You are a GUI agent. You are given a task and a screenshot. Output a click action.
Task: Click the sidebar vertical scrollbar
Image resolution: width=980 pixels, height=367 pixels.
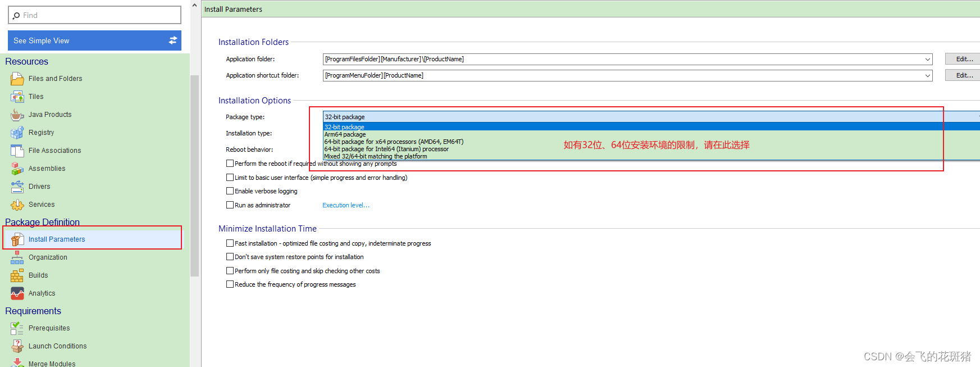[195, 176]
